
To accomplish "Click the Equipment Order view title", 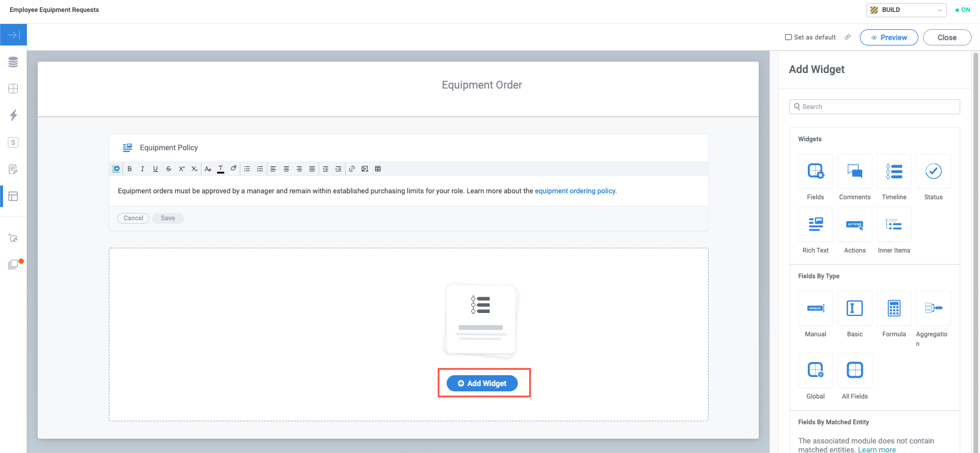I will [482, 85].
